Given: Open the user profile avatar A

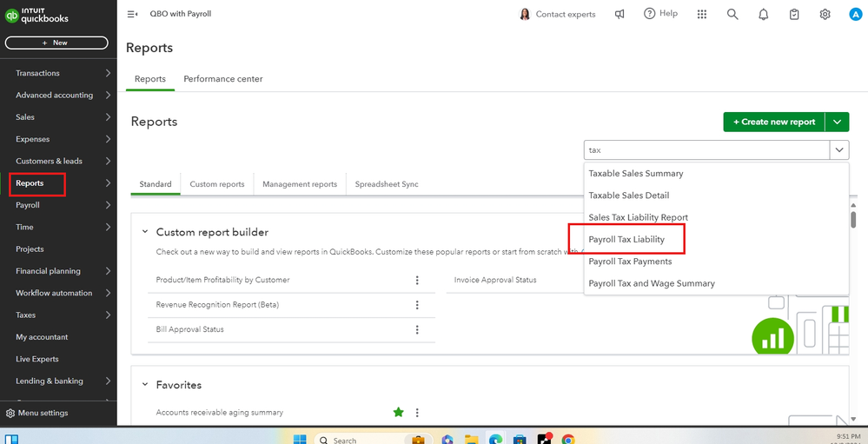Looking at the screenshot, I should (x=856, y=15).
